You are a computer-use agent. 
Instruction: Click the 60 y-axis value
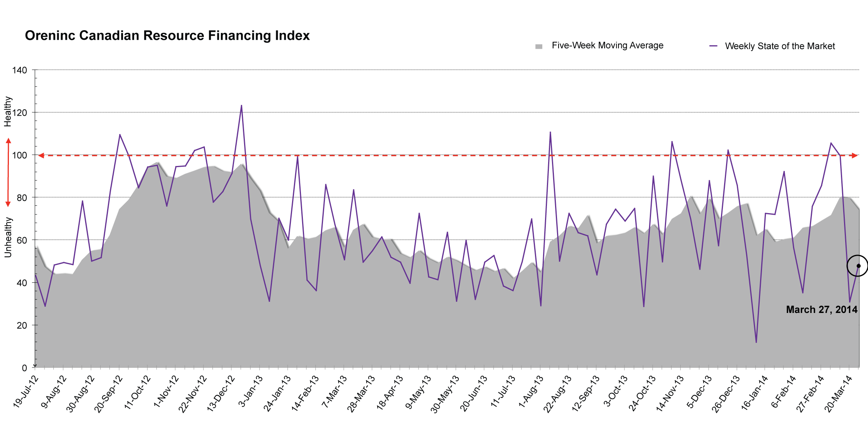click(22, 240)
